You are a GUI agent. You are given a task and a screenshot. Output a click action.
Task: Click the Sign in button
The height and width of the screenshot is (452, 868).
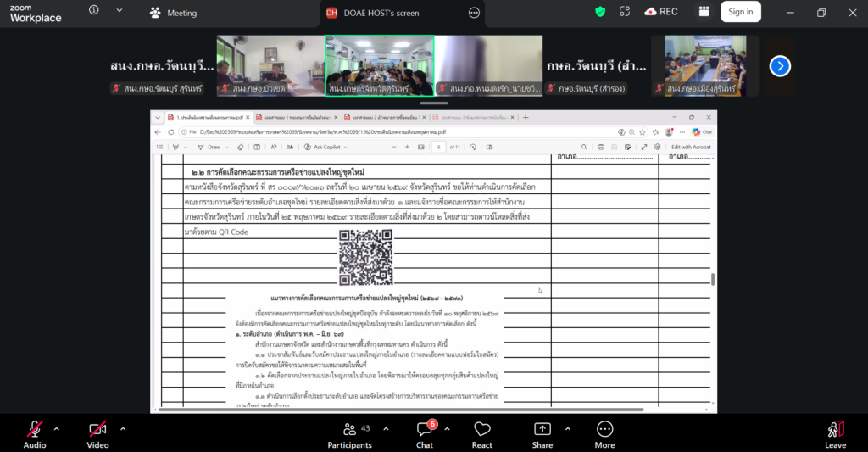tap(741, 12)
